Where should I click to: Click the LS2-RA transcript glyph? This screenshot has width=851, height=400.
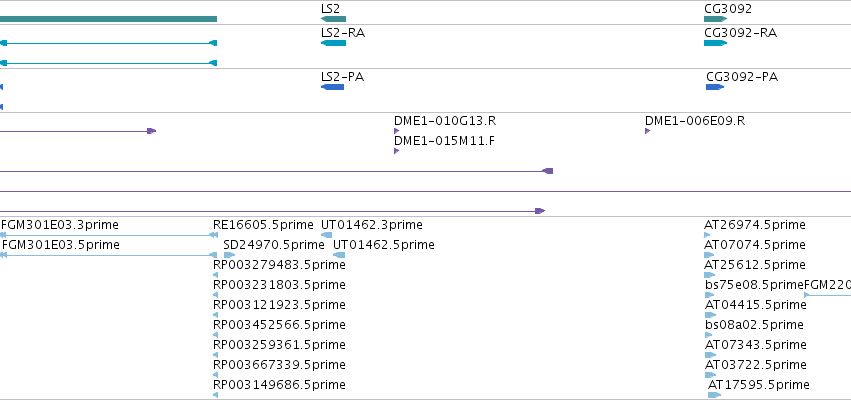(333, 43)
